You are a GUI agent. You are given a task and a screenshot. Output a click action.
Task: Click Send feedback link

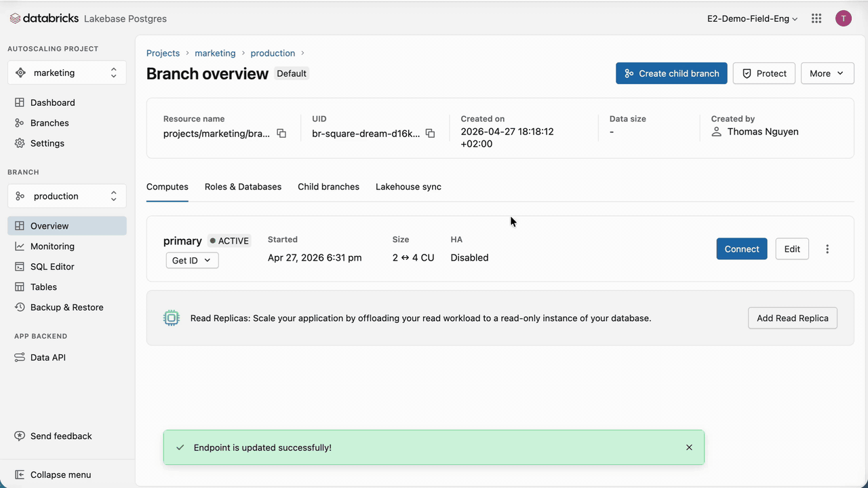tap(61, 436)
